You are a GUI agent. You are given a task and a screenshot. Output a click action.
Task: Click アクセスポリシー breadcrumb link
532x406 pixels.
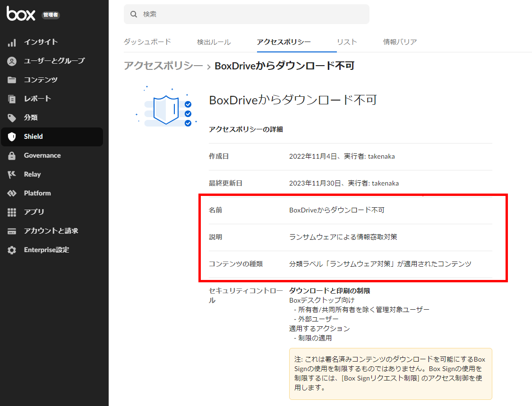(163, 66)
